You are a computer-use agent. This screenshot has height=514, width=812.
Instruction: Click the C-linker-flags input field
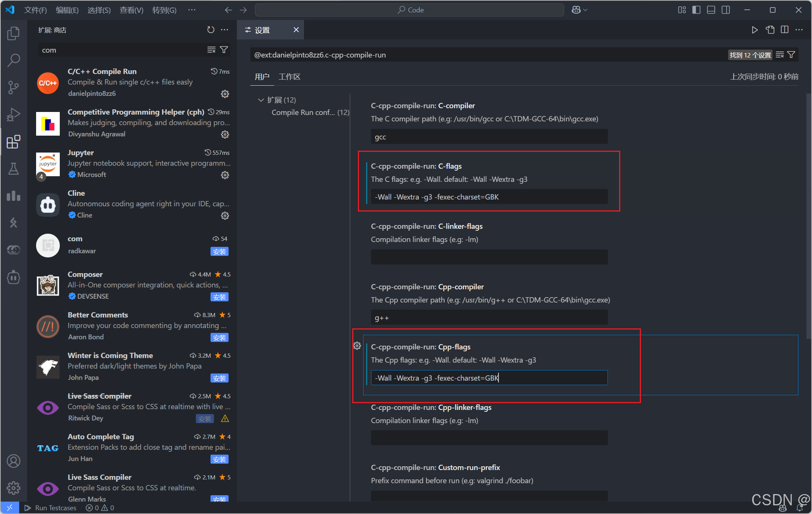489,257
